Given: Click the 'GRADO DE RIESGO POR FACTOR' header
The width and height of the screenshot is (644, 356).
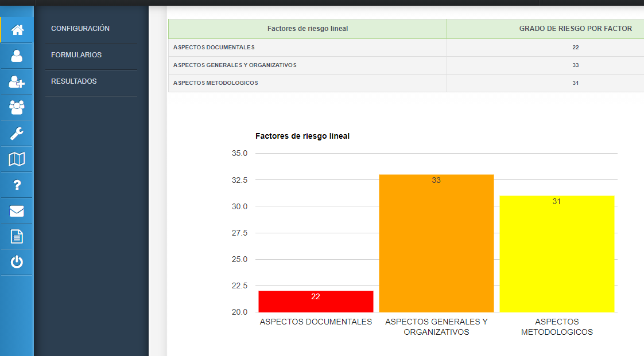Looking at the screenshot, I should point(575,29).
